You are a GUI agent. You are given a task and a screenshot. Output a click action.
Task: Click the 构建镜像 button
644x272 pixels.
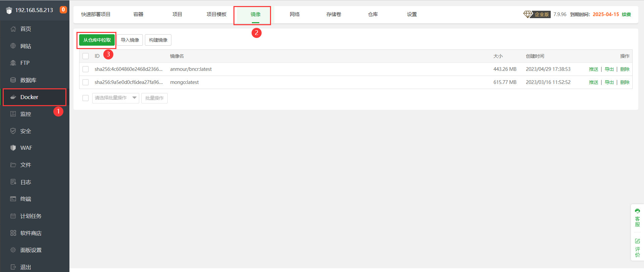click(x=158, y=40)
